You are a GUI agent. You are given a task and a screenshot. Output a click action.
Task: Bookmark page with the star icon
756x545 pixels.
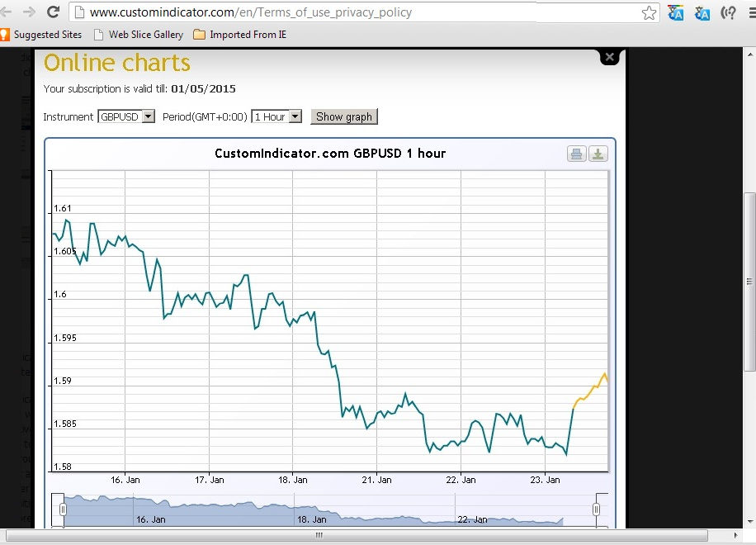[x=649, y=12]
